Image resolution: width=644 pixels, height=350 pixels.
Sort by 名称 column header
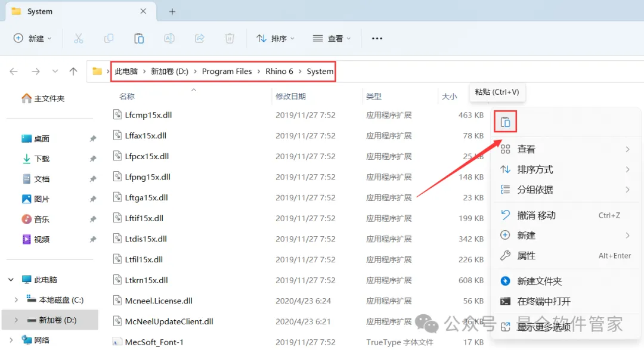(127, 97)
